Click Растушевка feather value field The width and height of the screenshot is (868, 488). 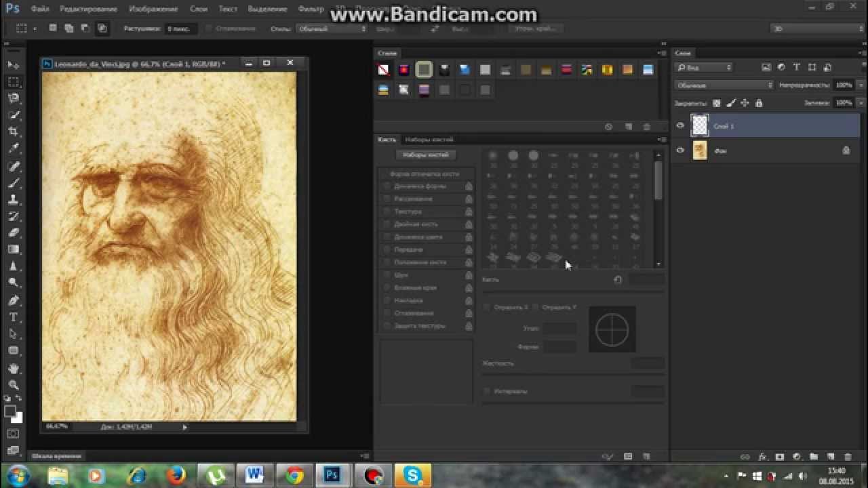point(181,28)
